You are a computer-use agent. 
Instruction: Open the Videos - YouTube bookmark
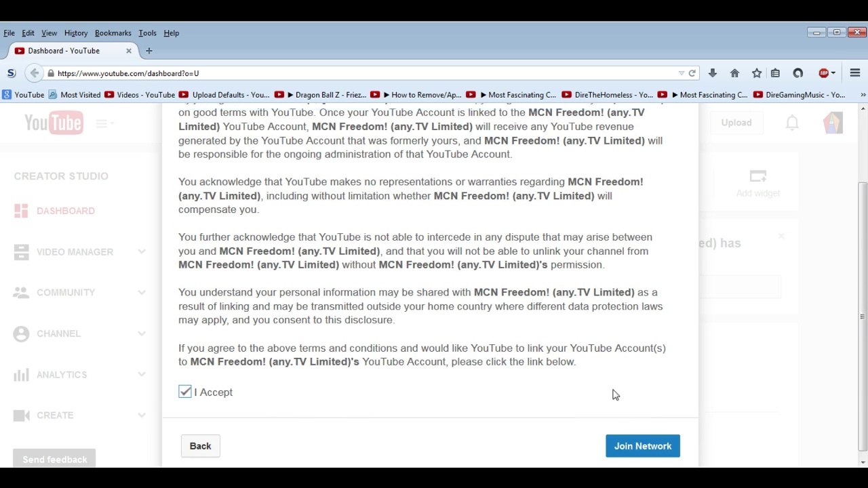click(x=140, y=95)
